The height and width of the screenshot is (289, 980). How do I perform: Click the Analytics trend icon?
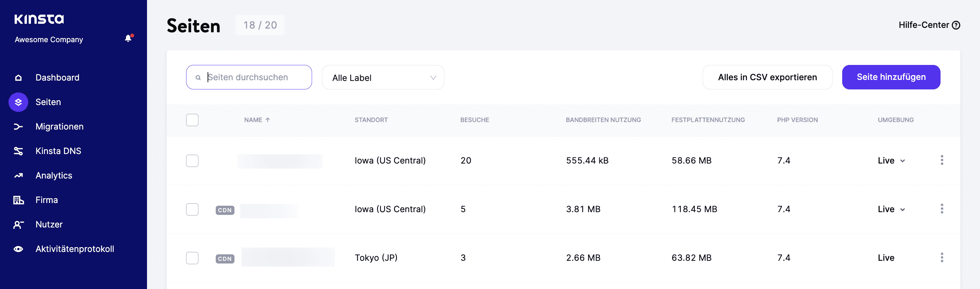click(18, 176)
